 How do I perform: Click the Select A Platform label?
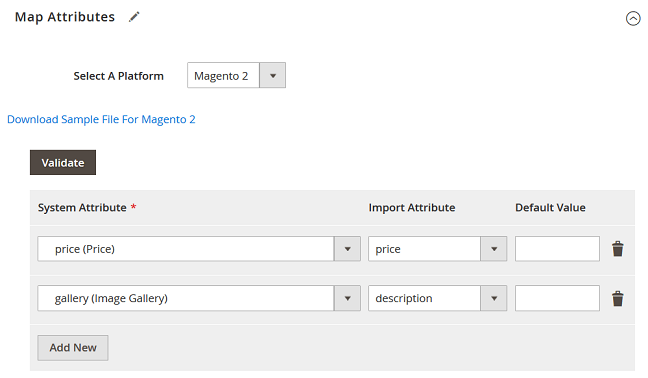click(x=119, y=76)
